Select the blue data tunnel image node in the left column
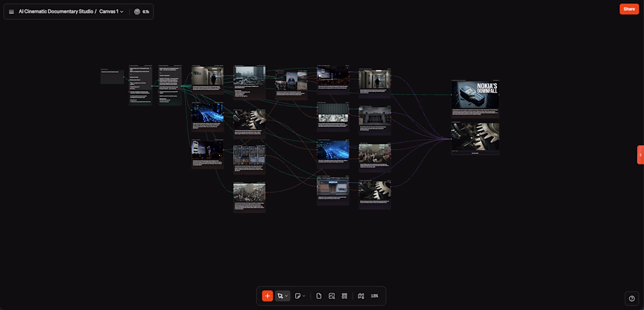 pos(207,117)
